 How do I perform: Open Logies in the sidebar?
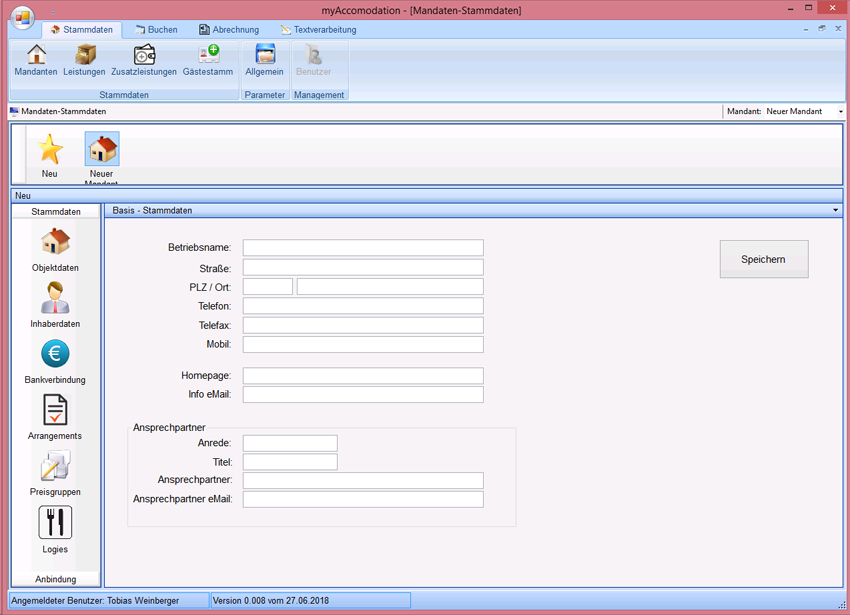coord(55,529)
